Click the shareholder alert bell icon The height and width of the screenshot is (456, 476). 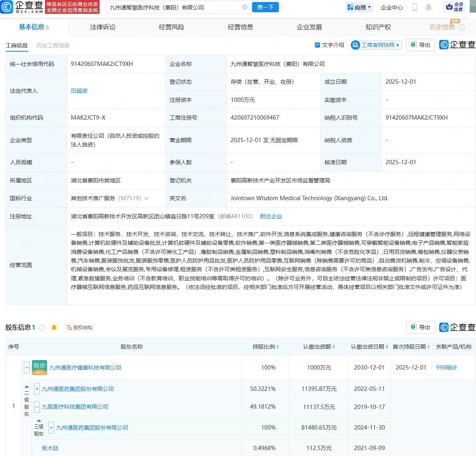pyautogui.click(x=54, y=327)
